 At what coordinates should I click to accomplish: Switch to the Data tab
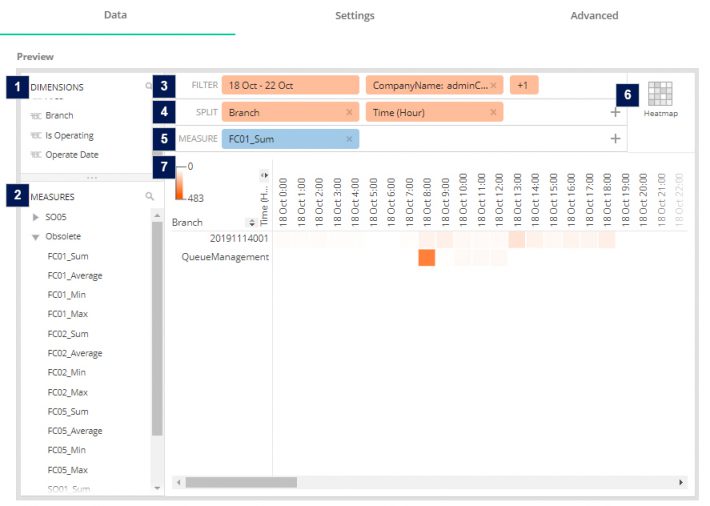[x=115, y=15]
